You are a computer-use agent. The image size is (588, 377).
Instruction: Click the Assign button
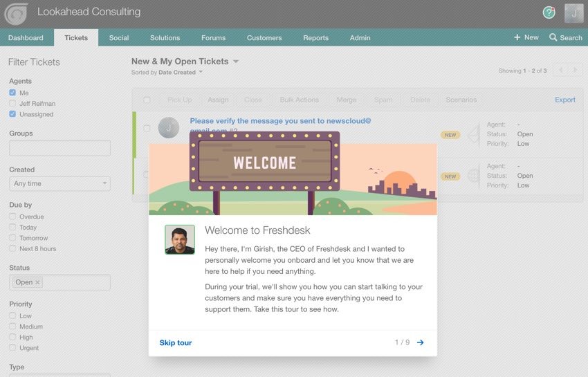point(218,100)
